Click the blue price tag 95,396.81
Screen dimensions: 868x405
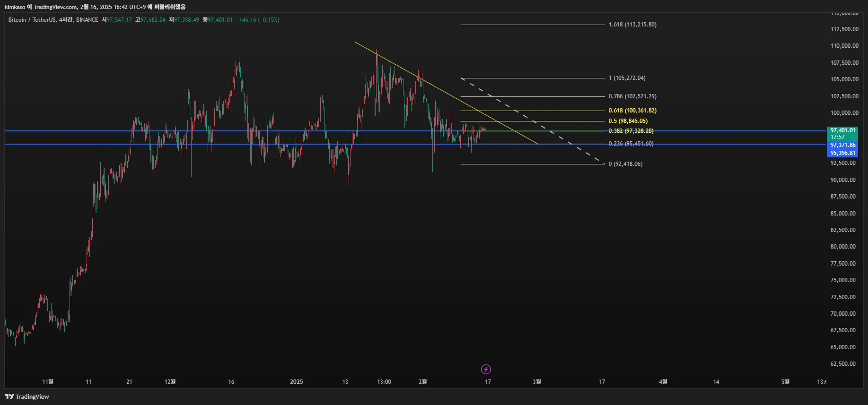pos(843,153)
